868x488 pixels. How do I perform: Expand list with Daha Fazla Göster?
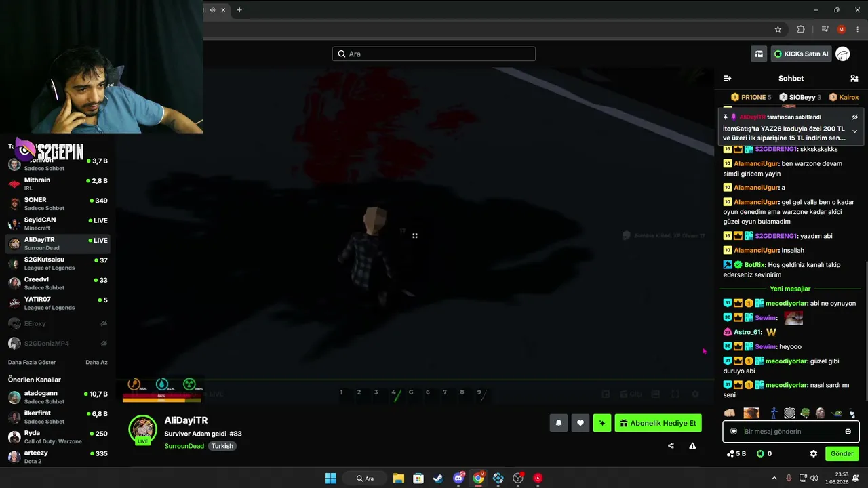(x=32, y=363)
